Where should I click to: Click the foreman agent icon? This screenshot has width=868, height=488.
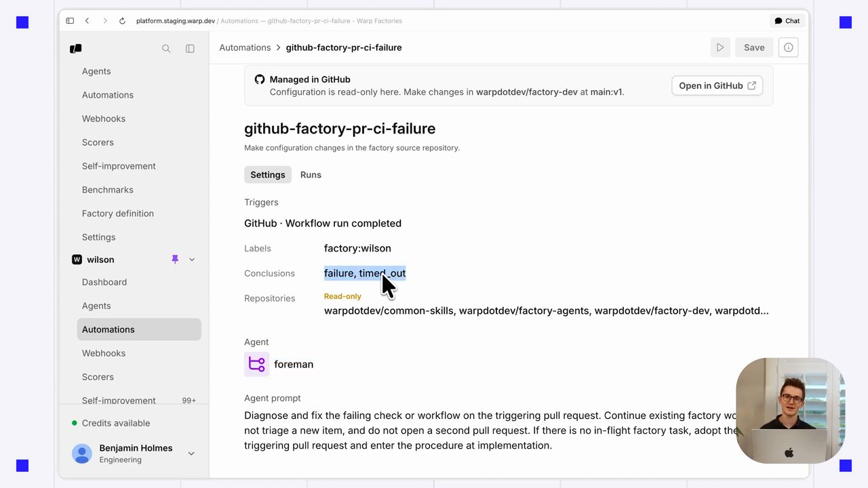click(x=256, y=364)
